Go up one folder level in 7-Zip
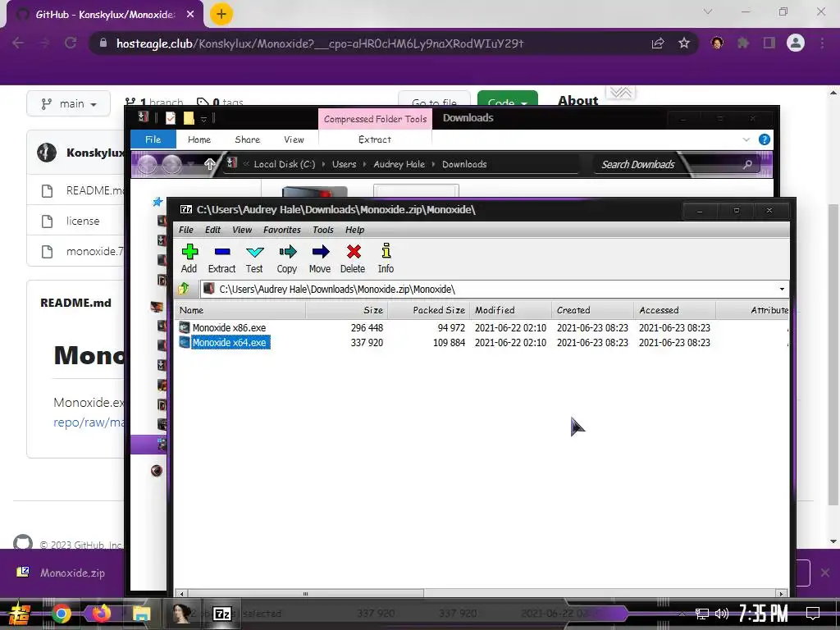 184,289
